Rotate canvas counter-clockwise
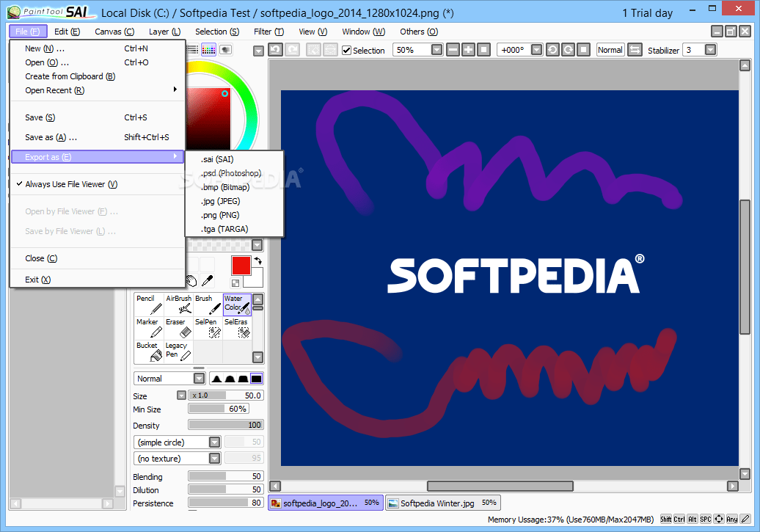This screenshot has width=760, height=532. pyautogui.click(x=552, y=49)
